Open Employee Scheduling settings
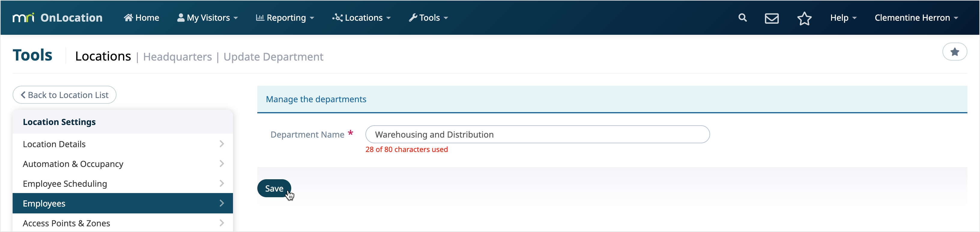980x232 pixels. pos(122,183)
